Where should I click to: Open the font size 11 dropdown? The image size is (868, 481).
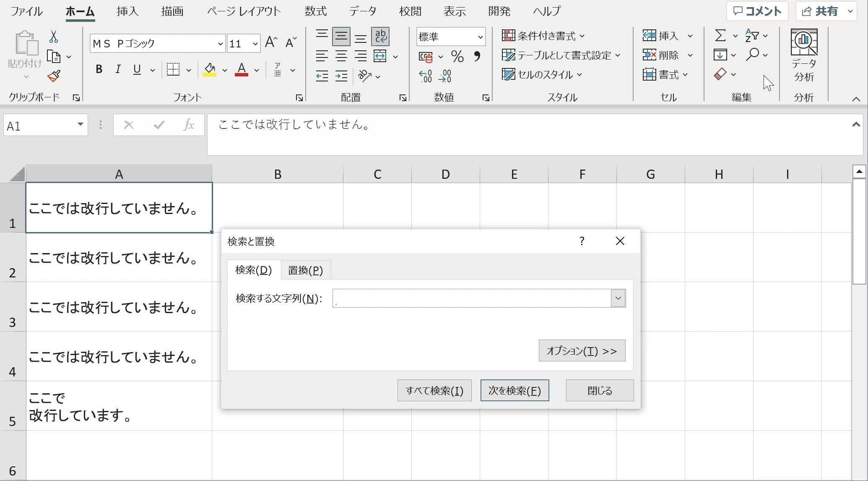click(x=255, y=44)
